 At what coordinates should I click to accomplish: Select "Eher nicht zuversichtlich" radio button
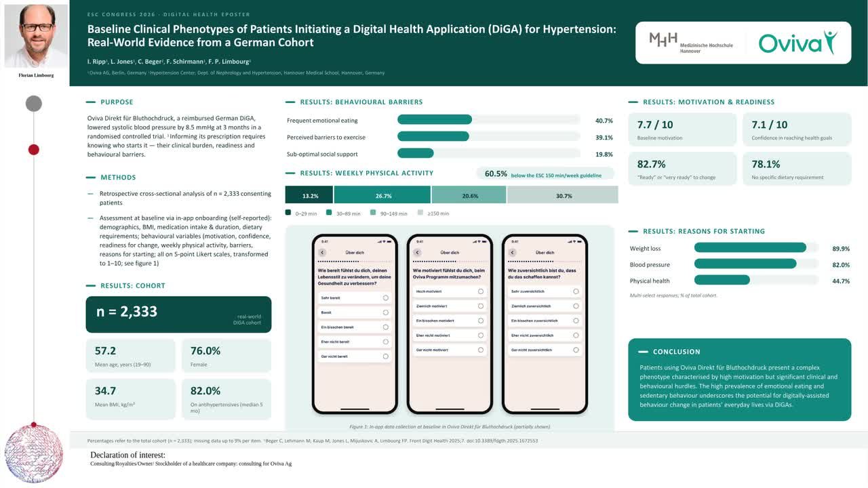tap(576, 335)
